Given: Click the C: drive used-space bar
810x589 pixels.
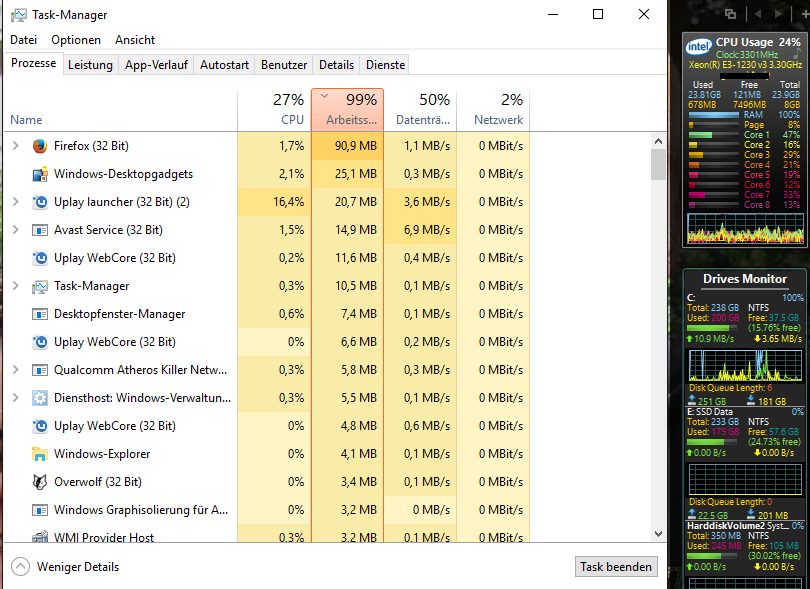Looking at the screenshot, I should click(x=713, y=328).
